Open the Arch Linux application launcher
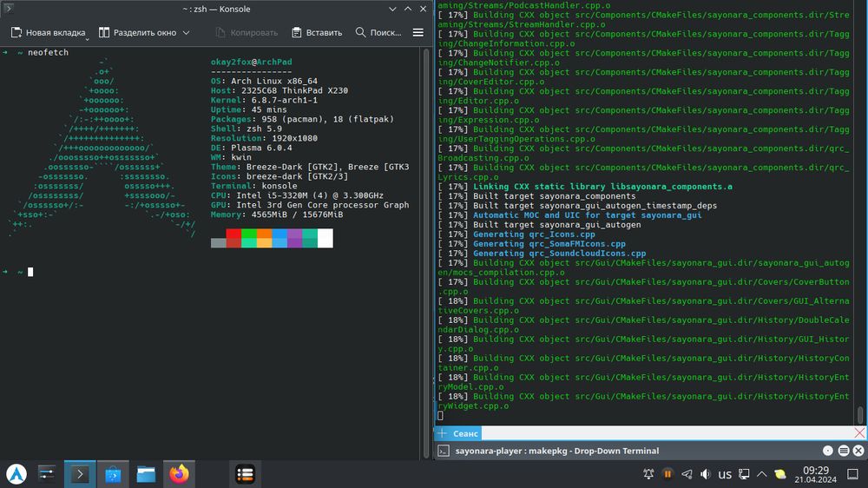 tap(16, 474)
